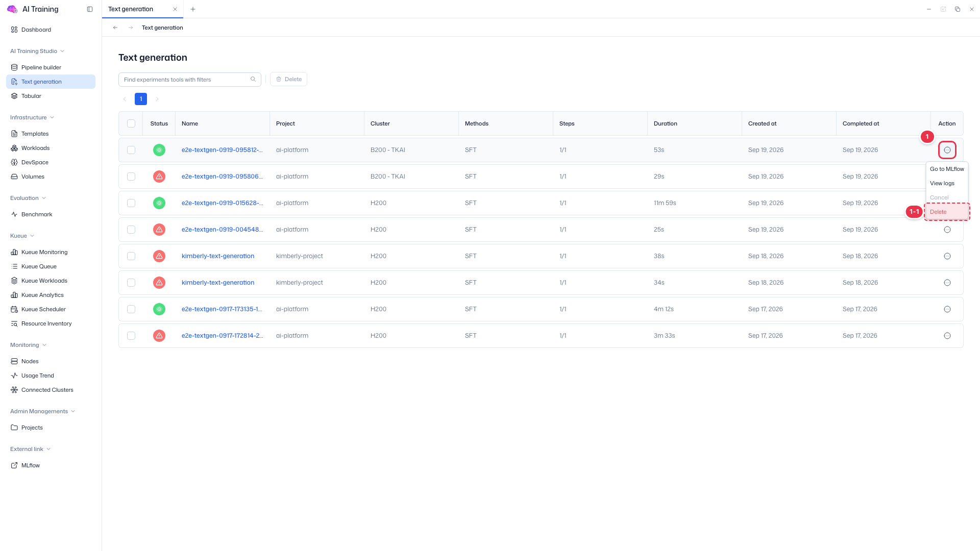Check the e2e-textgen-0917-172814 row checkbox

pyautogui.click(x=131, y=336)
